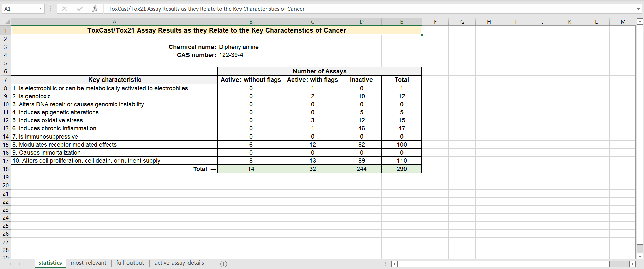
Task: Open the active_assay_details sheet tab
Action: 179,263
